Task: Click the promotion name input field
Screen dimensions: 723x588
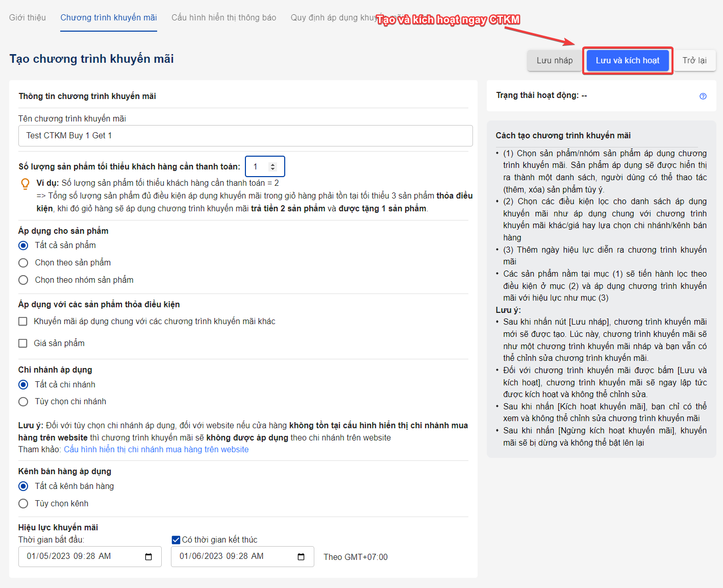Action: click(245, 136)
